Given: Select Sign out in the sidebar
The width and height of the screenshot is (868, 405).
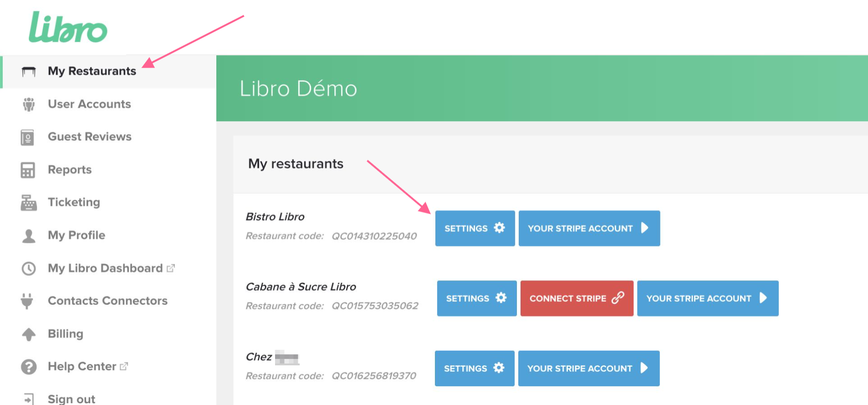Looking at the screenshot, I should [71, 399].
